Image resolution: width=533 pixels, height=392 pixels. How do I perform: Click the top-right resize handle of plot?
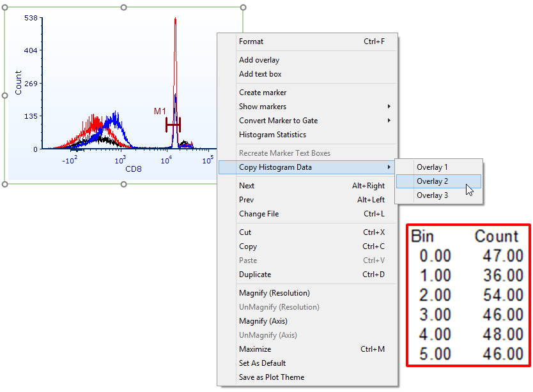pyautogui.click(x=243, y=8)
